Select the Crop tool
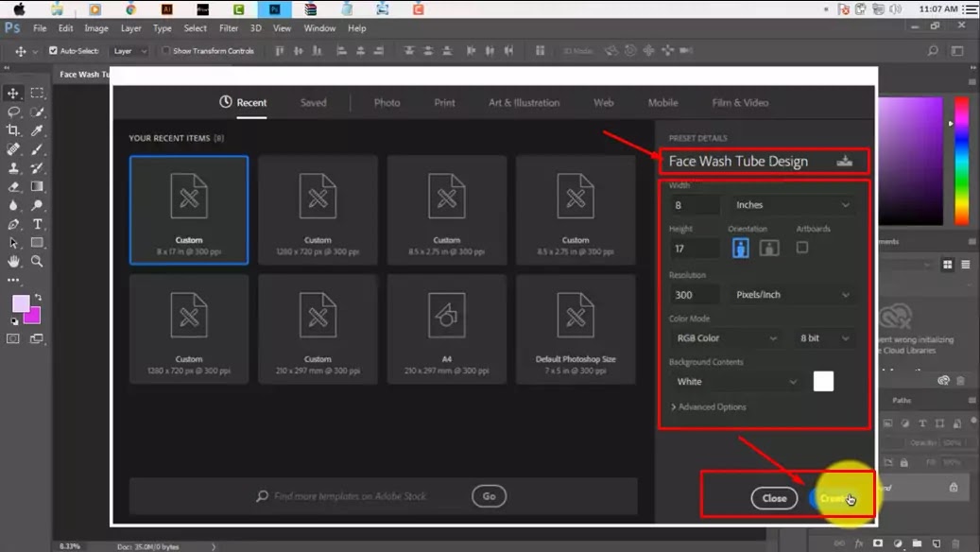 click(x=12, y=130)
